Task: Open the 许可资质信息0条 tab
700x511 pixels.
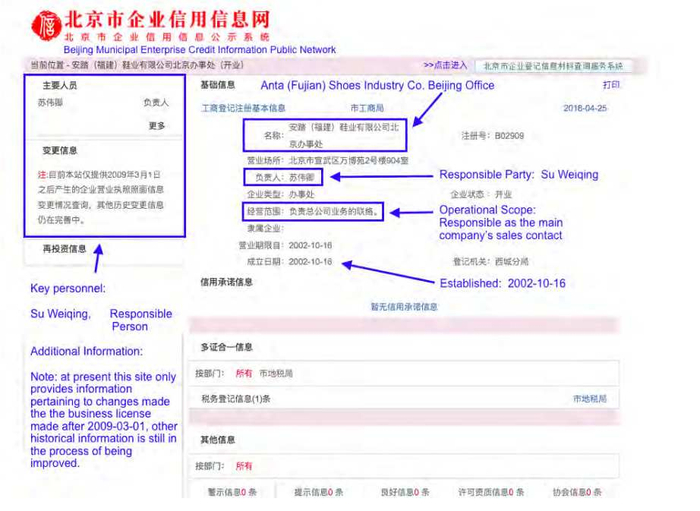Action: (x=491, y=492)
